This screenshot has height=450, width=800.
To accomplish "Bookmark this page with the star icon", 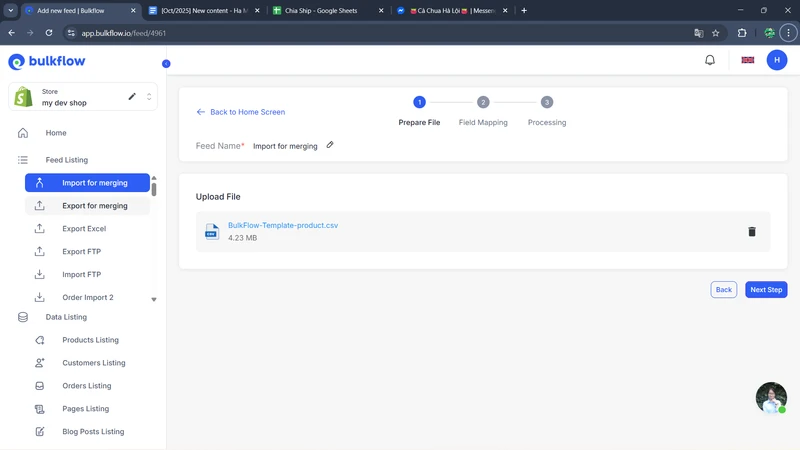I will point(715,33).
